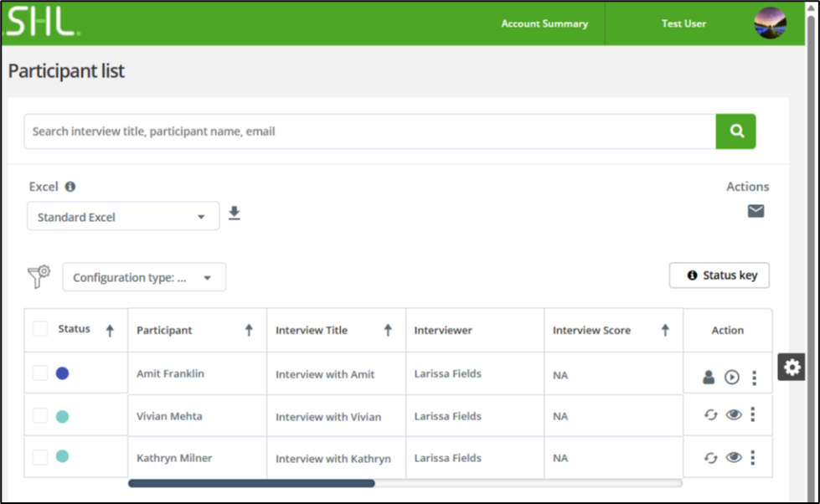The image size is (820, 504).
Task: Select the Vivian Mehta row checkbox
Action: [40, 415]
